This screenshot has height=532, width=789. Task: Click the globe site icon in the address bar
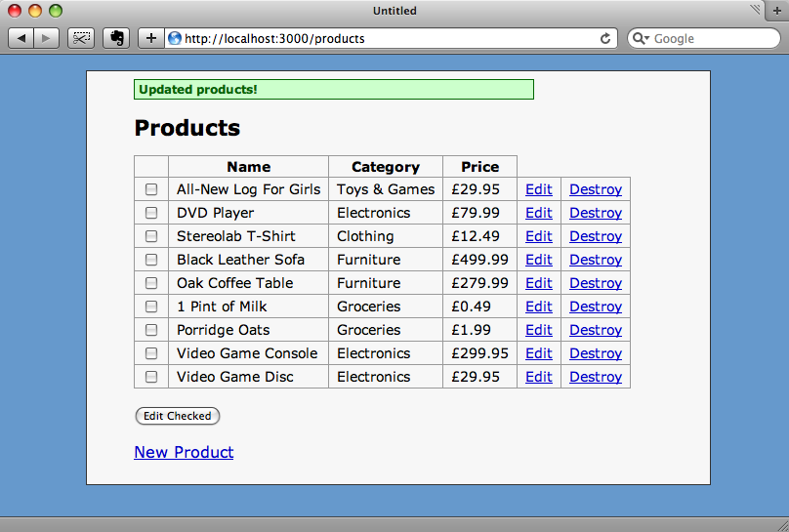[x=175, y=38]
